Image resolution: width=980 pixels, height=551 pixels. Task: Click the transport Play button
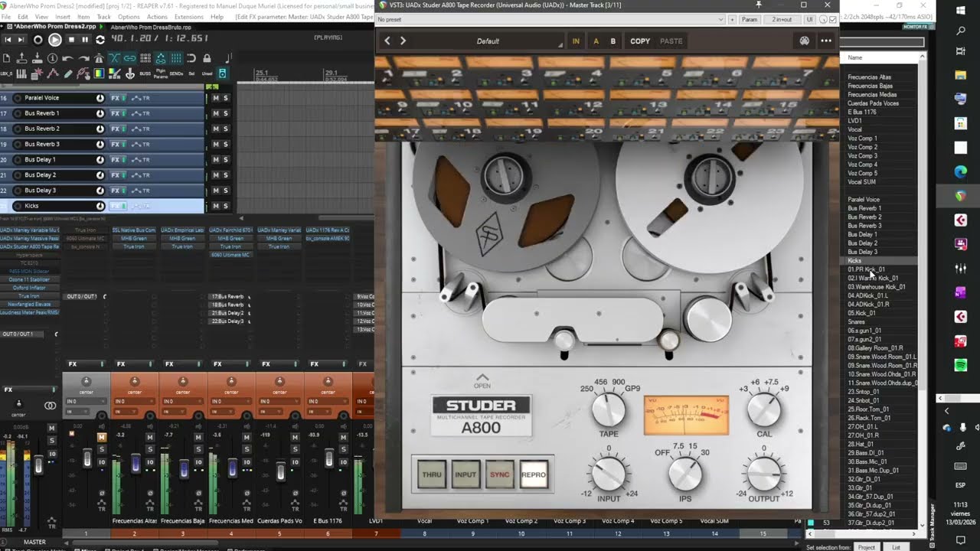pos(55,40)
